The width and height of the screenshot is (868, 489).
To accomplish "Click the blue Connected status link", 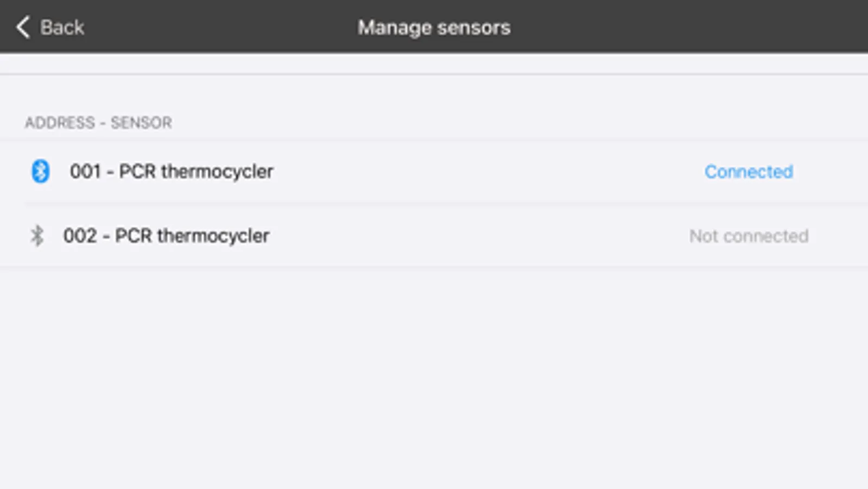I will coord(749,172).
